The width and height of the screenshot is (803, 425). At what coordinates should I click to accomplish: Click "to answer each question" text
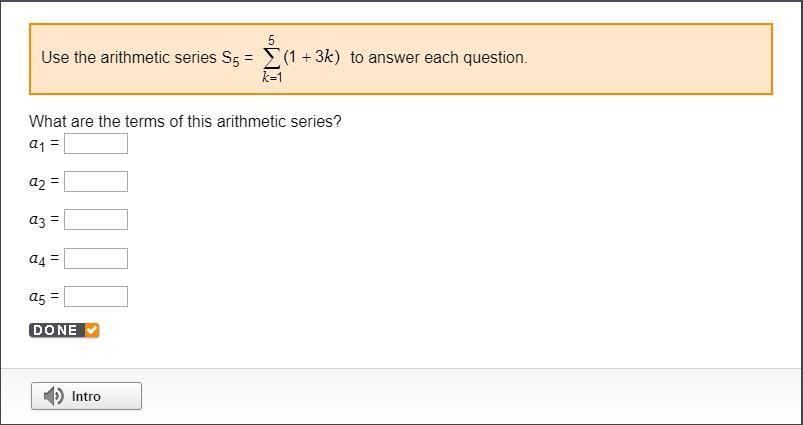[438, 58]
